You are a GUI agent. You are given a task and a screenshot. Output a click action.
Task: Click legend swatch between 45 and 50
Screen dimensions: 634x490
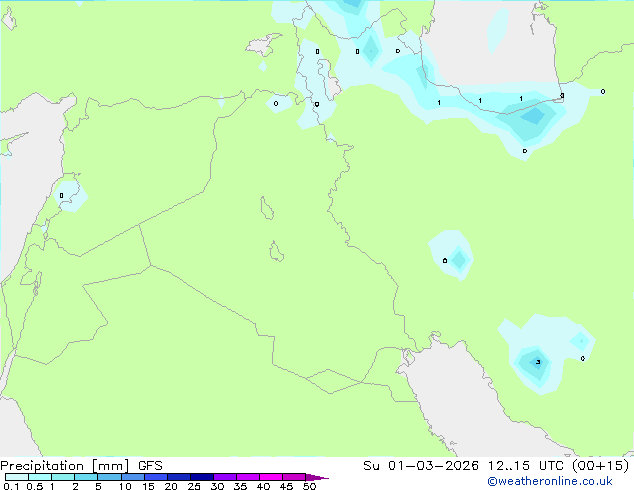(294, 477)
